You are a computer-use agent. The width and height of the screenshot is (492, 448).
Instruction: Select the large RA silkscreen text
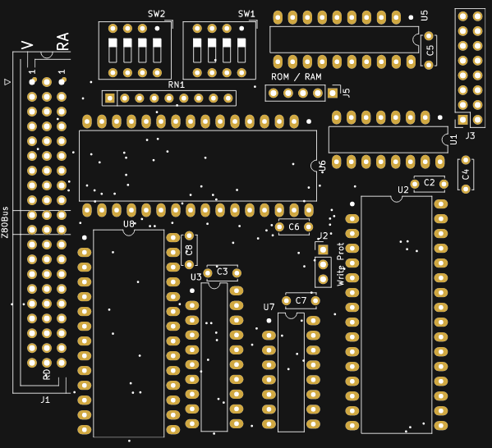point(62,41)
